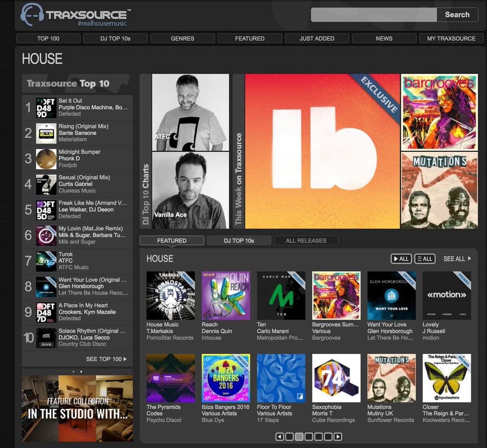487x448 pixels.
Task: Click Purple Disco Machine artist link
Action: tap(86, 107)
